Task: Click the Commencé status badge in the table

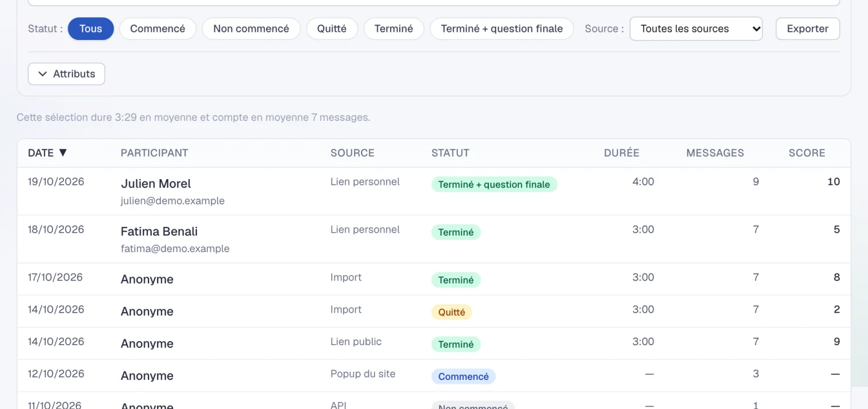Action: 463,376
